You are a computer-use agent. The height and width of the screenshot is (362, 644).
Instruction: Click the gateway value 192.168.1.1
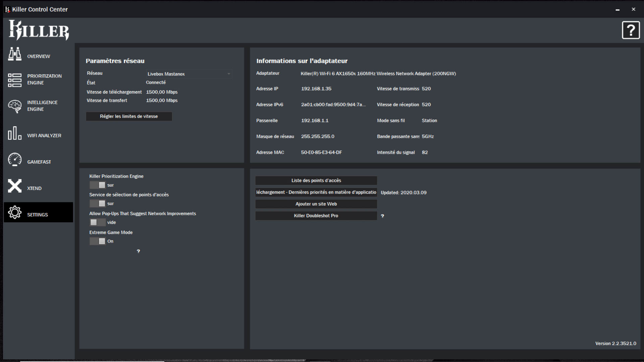tap(315, 121)
